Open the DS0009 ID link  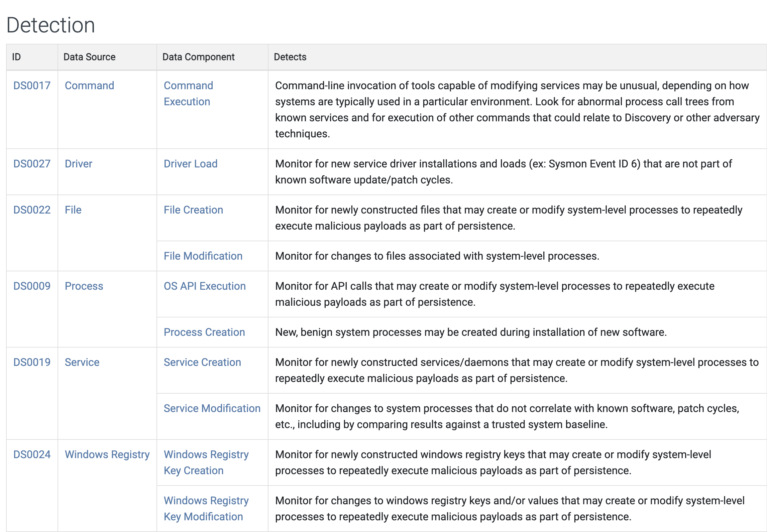click(x=32, y=286)
